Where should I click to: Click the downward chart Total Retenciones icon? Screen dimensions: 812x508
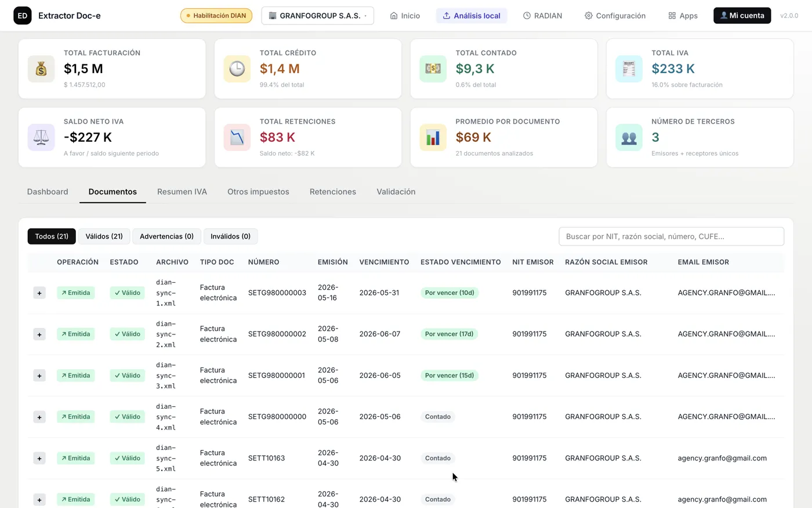[237, 138]
